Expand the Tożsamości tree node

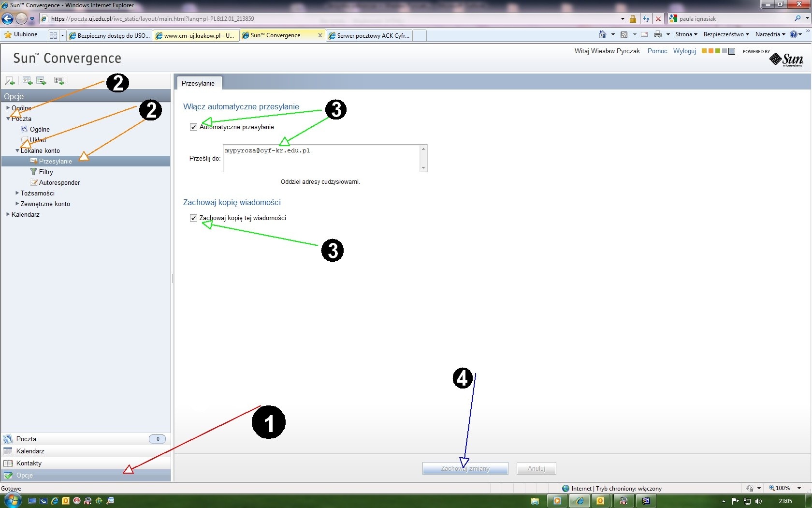coord(17,193)
